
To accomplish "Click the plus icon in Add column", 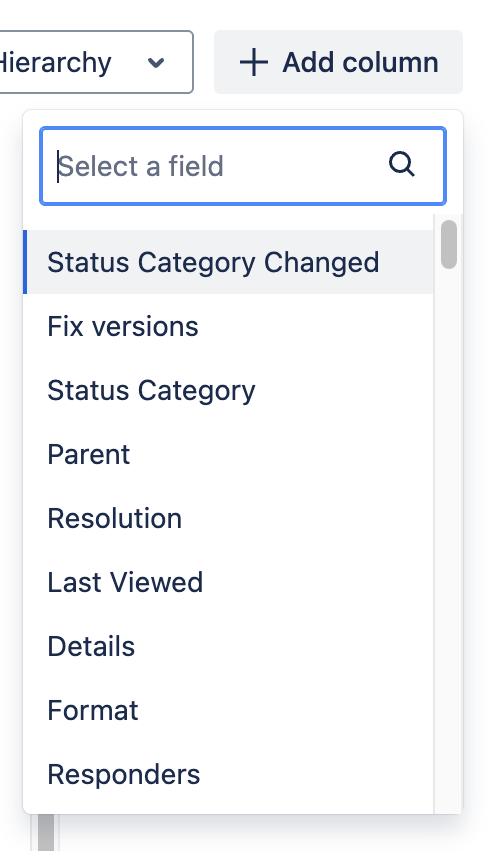I will pos(254,62).
